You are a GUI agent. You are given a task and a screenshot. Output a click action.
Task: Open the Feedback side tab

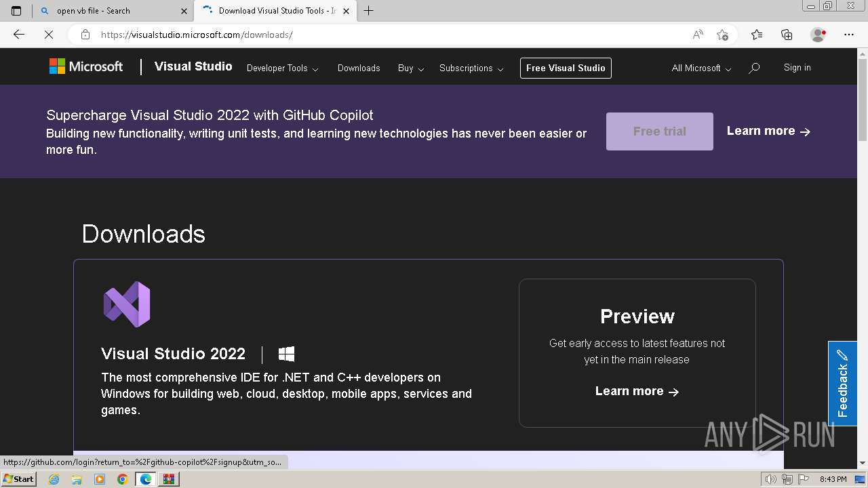tap(842, 383)
